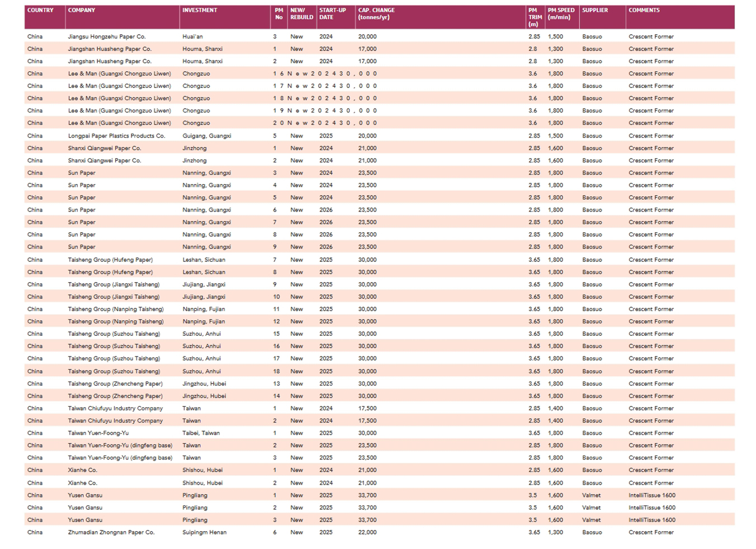
Task: Click the INVESTMENT column header
Action: tap(200, 10)
